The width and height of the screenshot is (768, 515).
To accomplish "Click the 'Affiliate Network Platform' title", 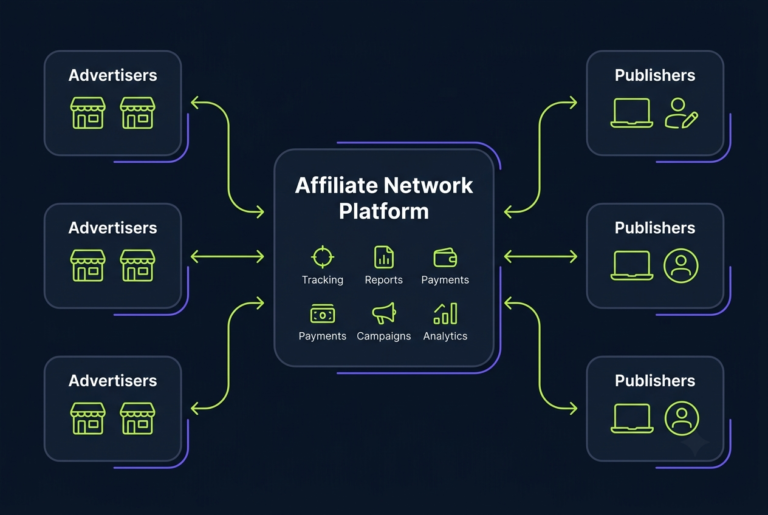I will (384, 198).
